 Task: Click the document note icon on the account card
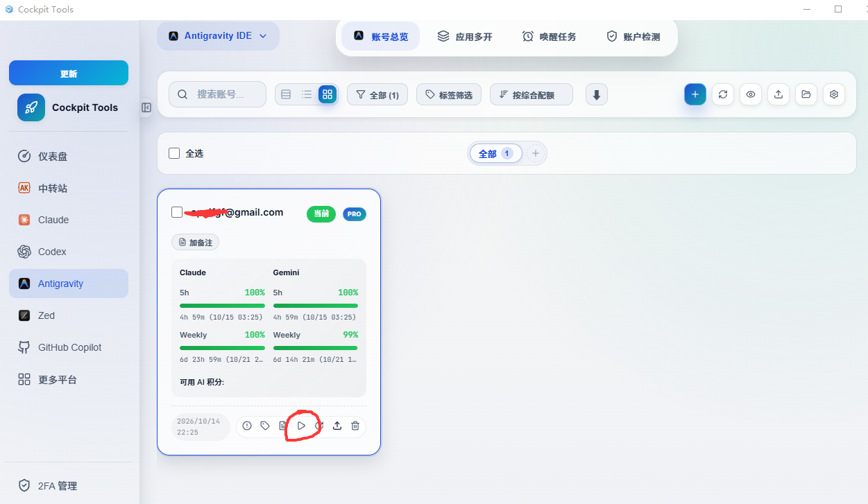pyautogui.click(x=283, y=426)
